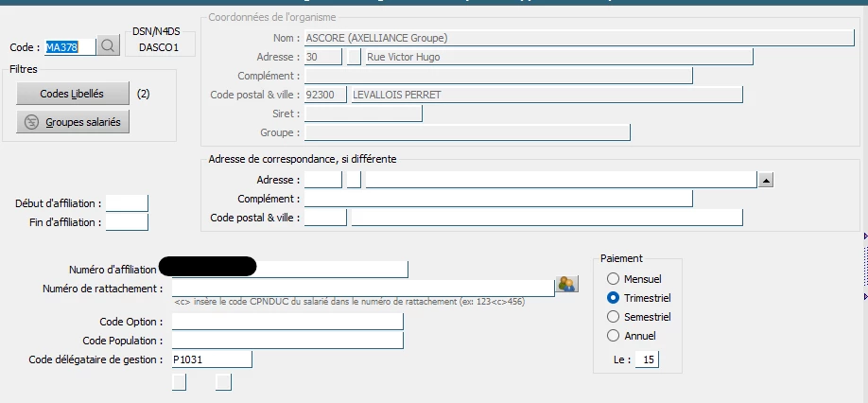Choose Annuel payment frequency
This screenshot has height=403, width=868.
click(x=613, y=336)
